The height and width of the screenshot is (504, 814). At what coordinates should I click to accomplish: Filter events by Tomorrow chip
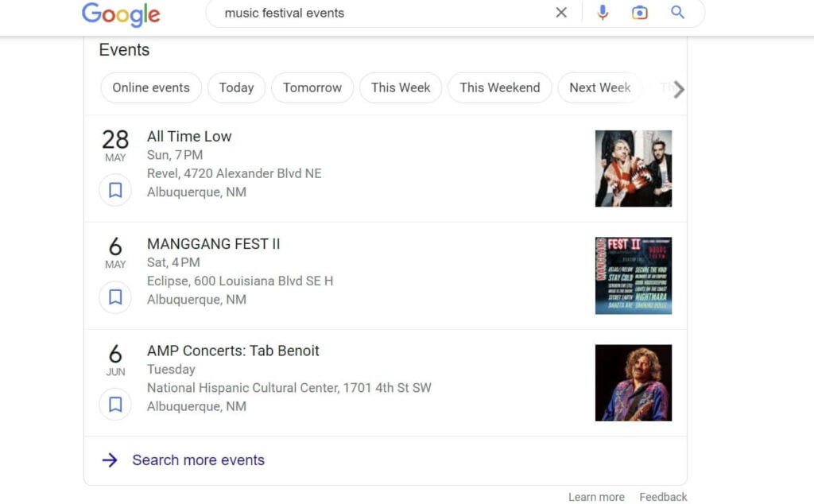[312, 87]
